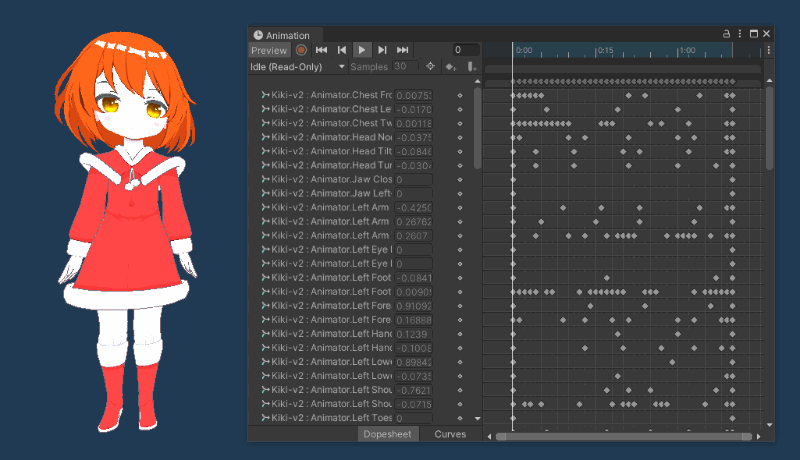The width and height of the screenshot is (800, 460).
Task: Select the Animator.Jaw Left property row
Action: coord(361,193)
